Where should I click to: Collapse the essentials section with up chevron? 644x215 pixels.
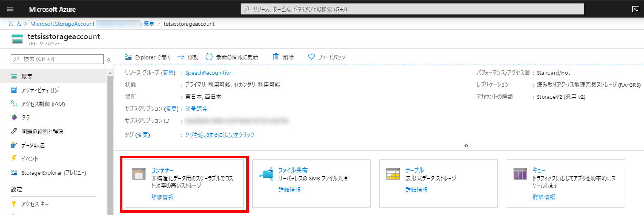coord(466,146)
